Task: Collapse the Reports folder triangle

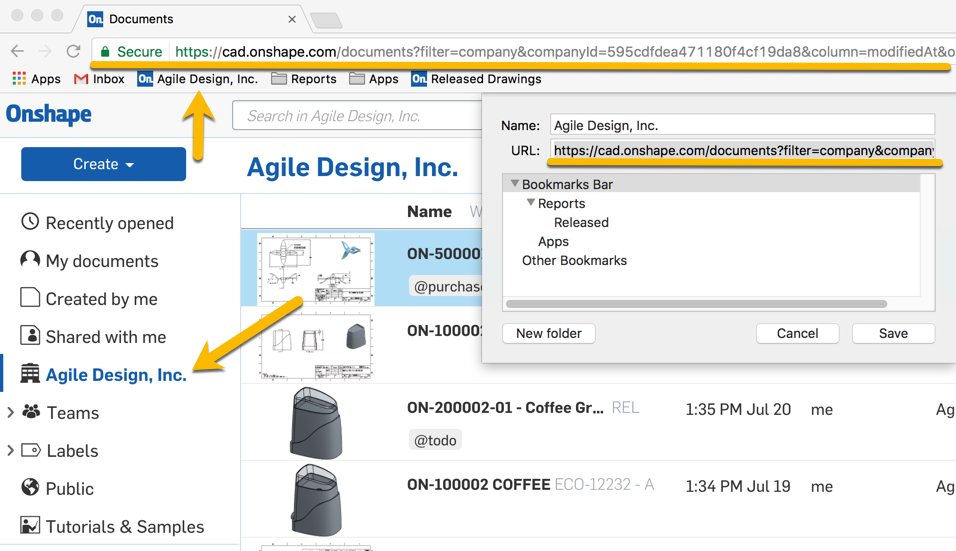Action: tap(530, 202)
